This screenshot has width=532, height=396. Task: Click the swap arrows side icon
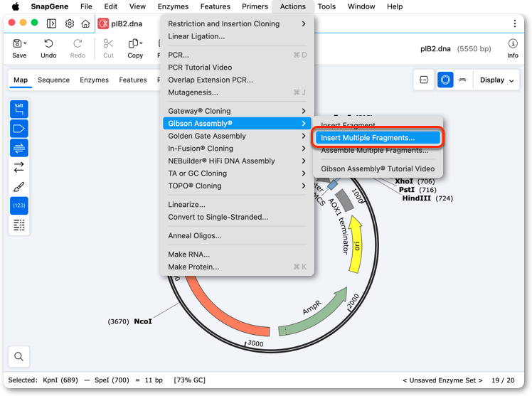coord(19,167)
